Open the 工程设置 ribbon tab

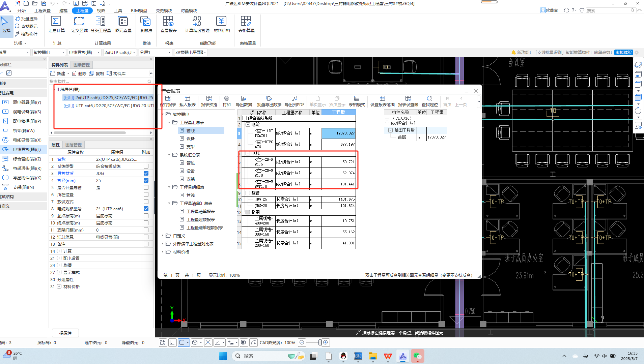point(43,10)
